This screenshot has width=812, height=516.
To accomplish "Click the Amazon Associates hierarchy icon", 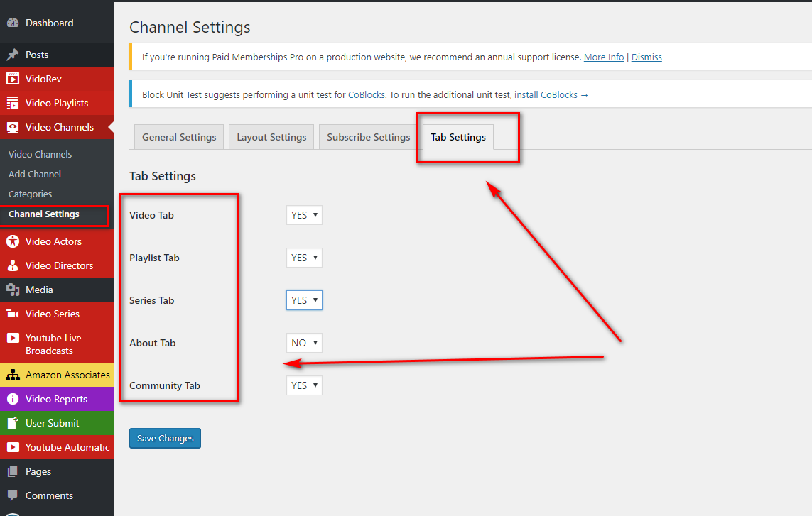I will point(13,375).
